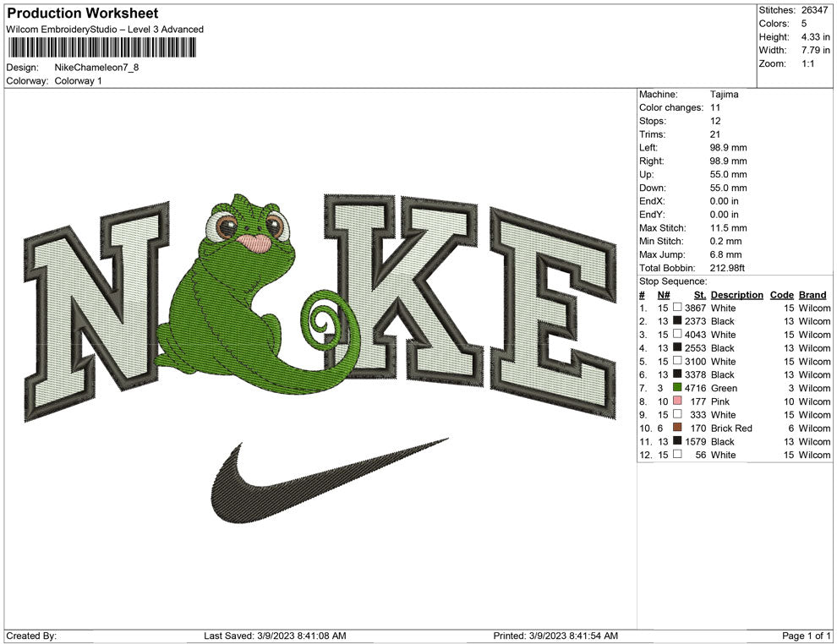Click the stitch count '4716' in stop 7
Image resolution: width=837 pixels, height=644 pixels.
pos(695,388)
